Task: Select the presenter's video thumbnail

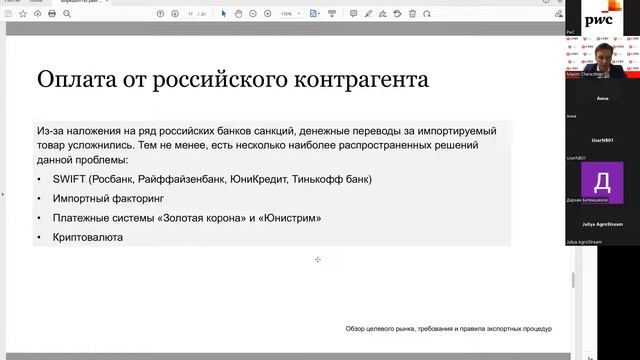Action: tap(602, 57)
